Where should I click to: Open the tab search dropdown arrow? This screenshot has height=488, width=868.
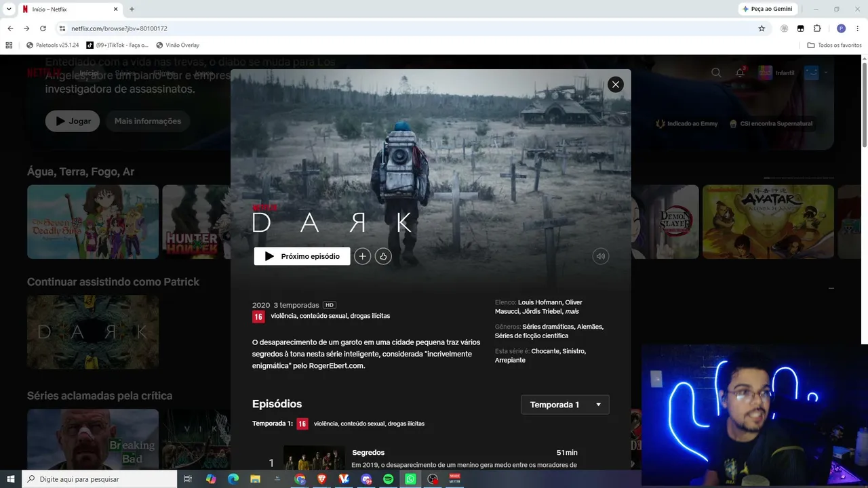[x=9, y=9]
